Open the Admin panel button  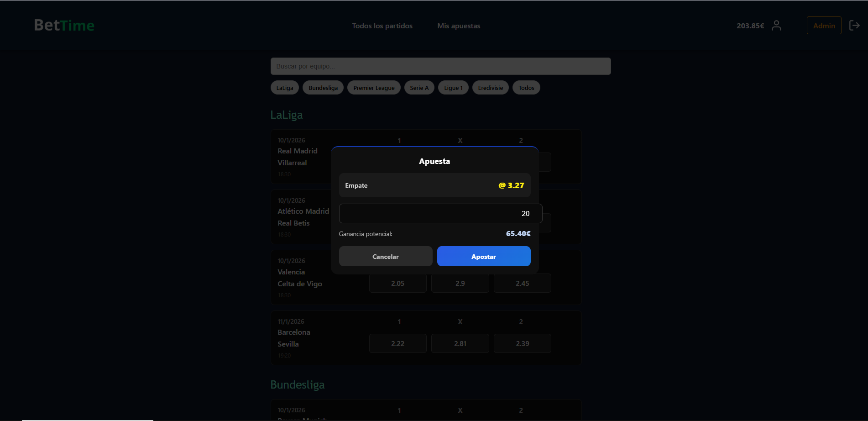(x=824, y=26)
